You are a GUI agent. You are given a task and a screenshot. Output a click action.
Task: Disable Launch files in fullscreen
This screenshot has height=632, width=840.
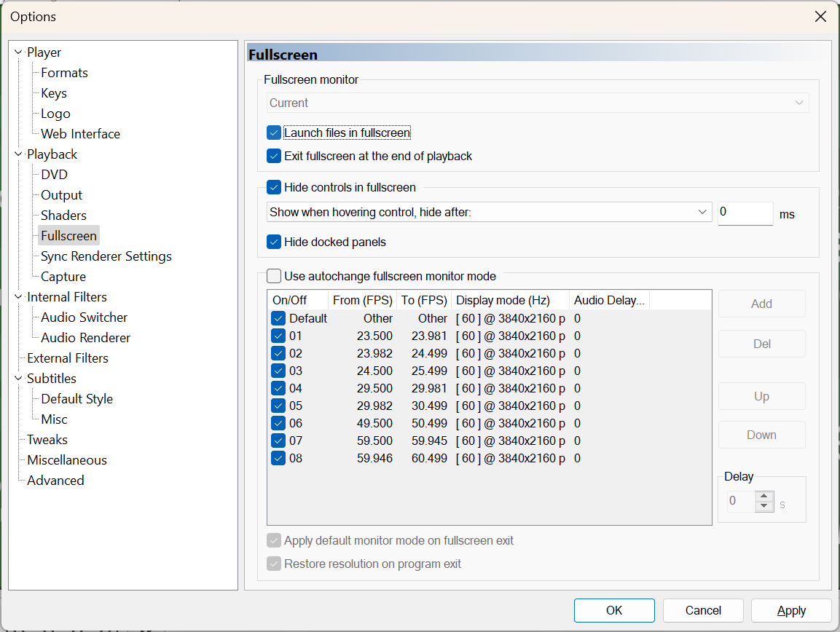273,133
